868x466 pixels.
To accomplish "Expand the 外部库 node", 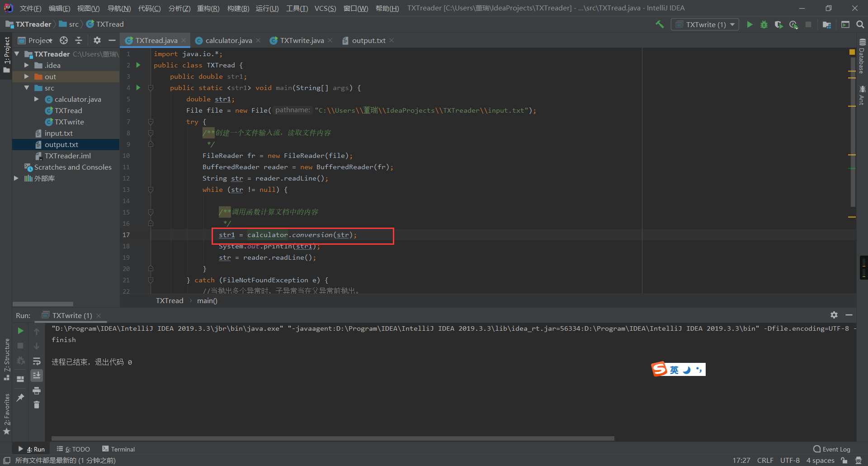I will (x=17, y=178).
